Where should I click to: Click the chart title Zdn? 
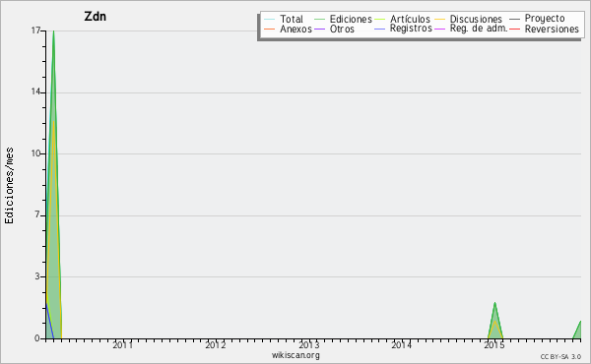pos(95,17)
